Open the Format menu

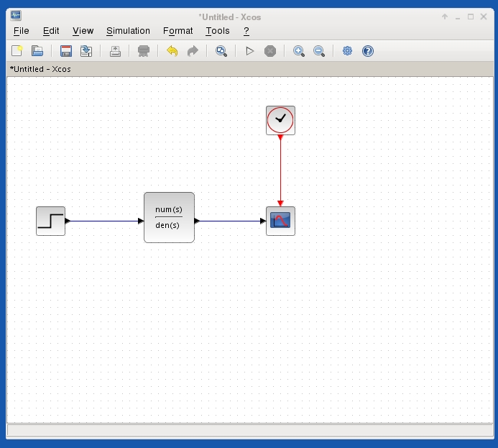tap(178, 31)
